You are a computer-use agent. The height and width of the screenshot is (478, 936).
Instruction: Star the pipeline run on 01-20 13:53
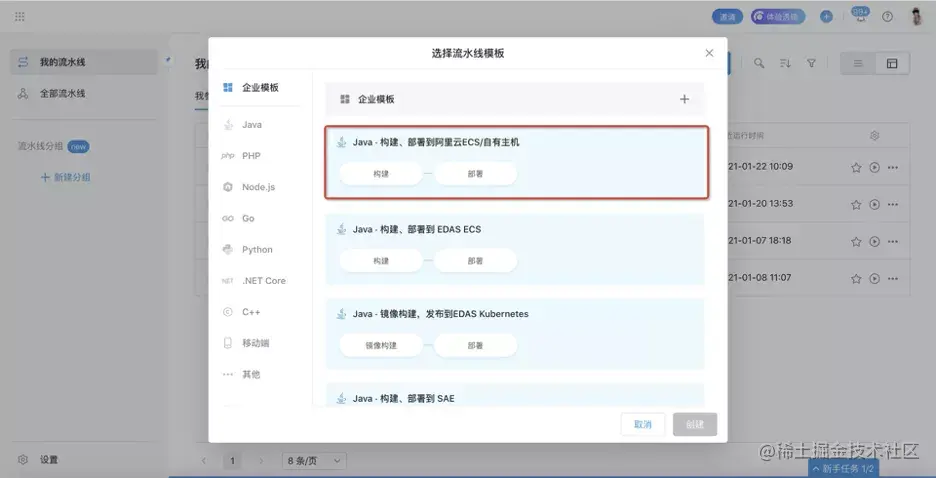point(856,205)
